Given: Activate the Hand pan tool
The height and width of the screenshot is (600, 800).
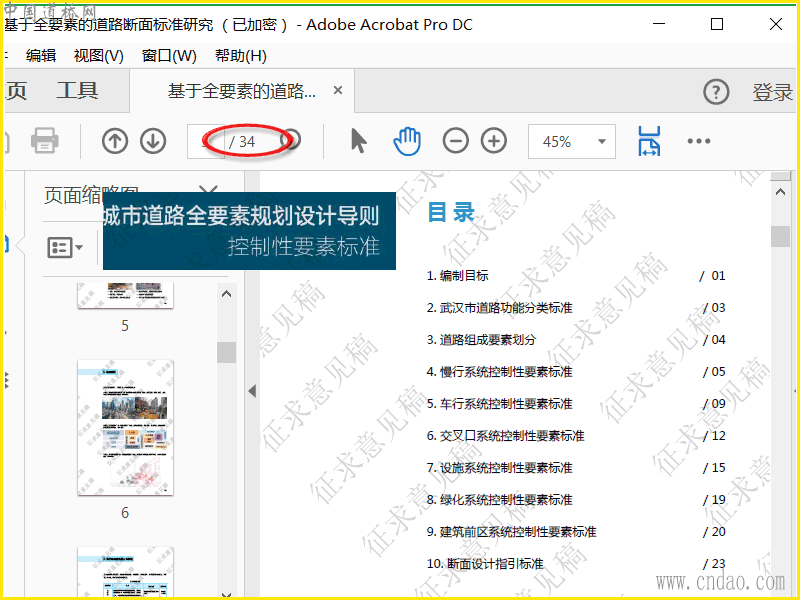Looking at the screenshot, I should tap(407, 141).
